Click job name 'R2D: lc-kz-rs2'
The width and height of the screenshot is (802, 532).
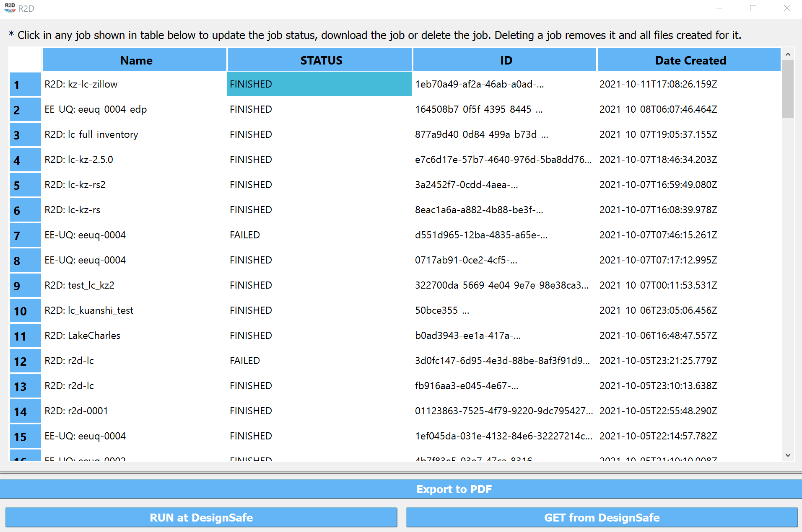75,185
